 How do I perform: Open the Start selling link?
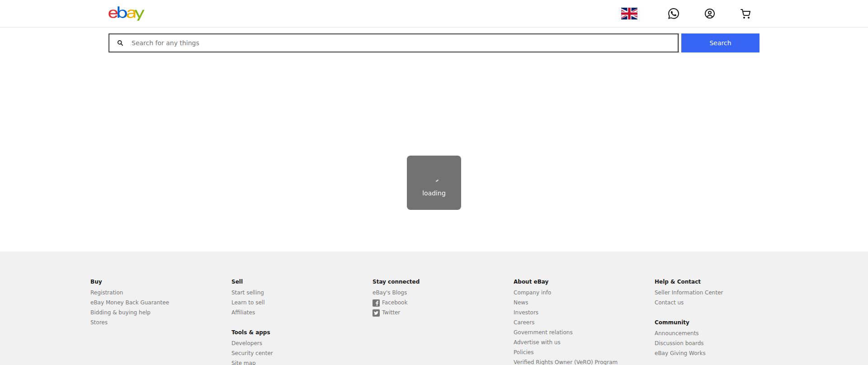248,293
